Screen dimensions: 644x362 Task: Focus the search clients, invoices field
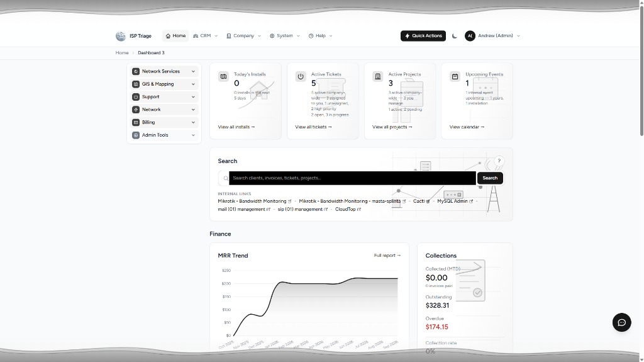click(352, 178)
